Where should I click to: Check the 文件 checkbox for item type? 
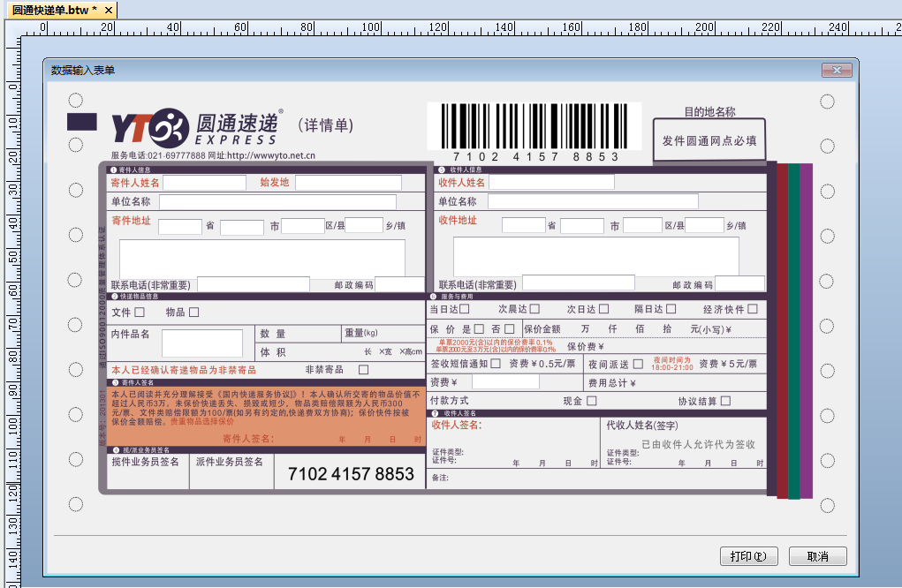point(139,311)
